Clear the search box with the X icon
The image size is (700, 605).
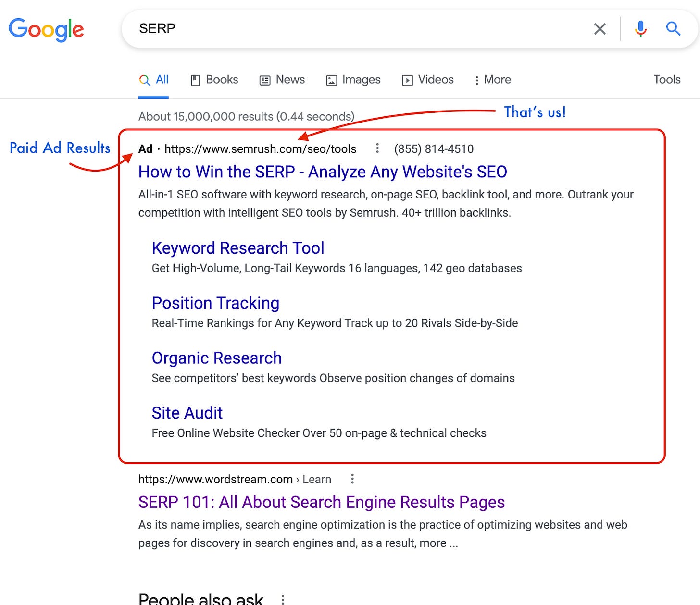click(600, 29)
